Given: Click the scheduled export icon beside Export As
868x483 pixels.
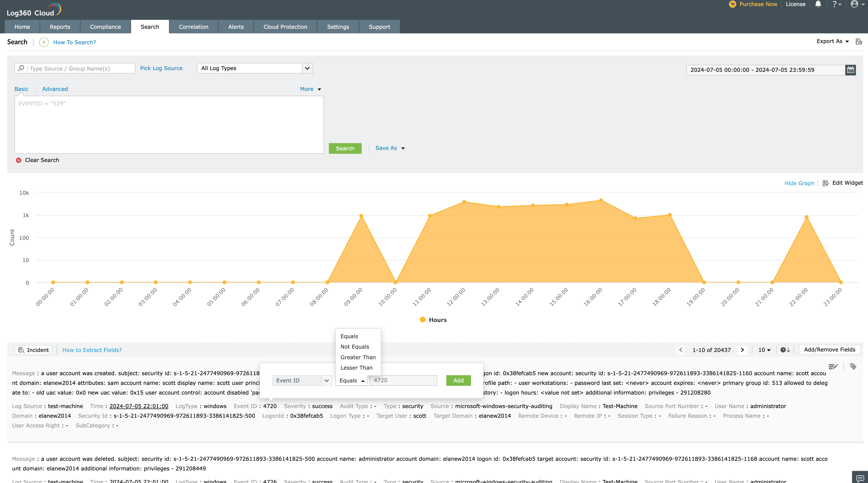Looking at the screenshot, I should [x=859, y=42].
